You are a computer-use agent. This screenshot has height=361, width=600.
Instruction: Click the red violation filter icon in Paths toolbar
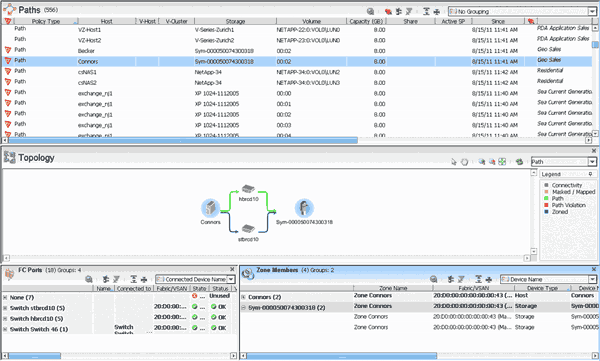(388, 11)
